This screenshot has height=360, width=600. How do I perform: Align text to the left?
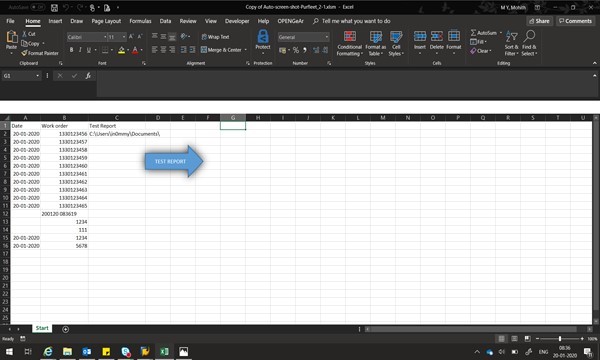pyautogui.click(x=155, y=50)
